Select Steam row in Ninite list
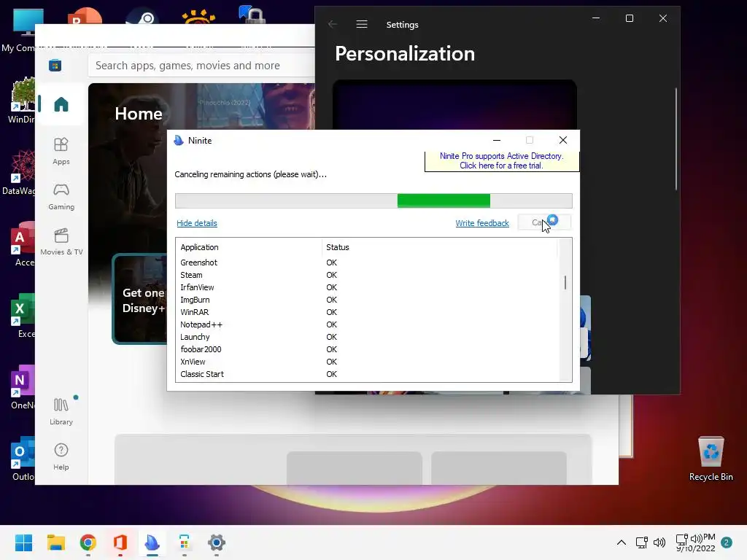The width and height of the screenshot is (747, 560). click(367, 275)
